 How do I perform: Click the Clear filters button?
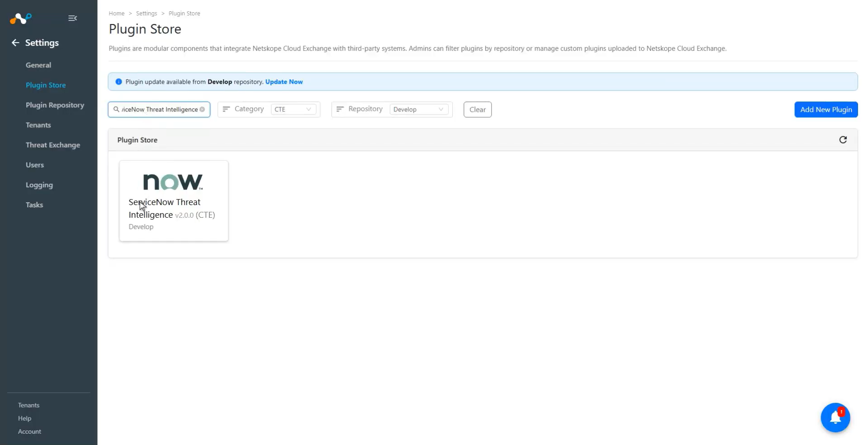point(477,110)
